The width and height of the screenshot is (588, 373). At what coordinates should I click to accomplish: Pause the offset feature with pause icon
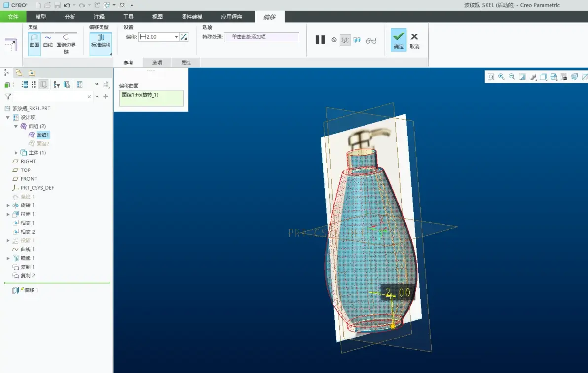click(320, 40)
